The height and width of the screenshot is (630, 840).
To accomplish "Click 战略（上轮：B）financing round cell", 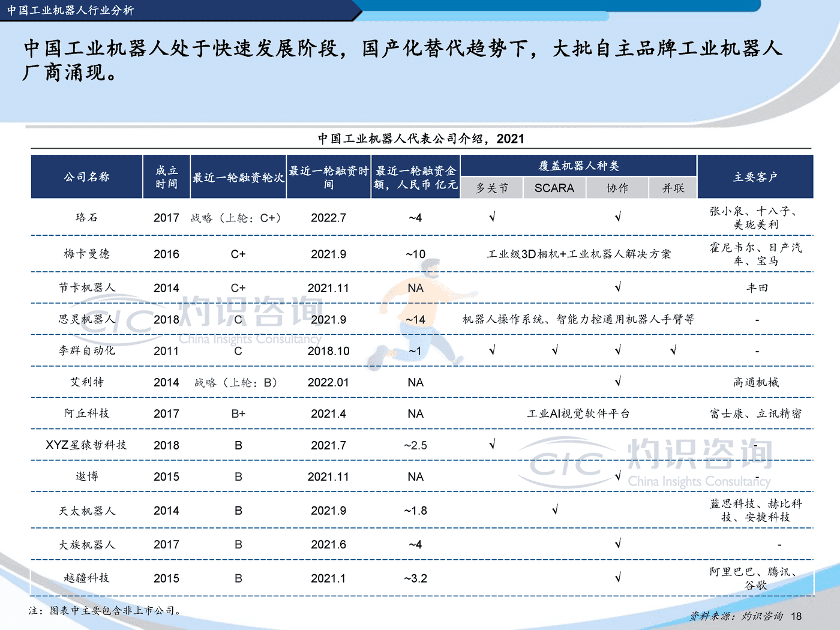I will [236, 382].
